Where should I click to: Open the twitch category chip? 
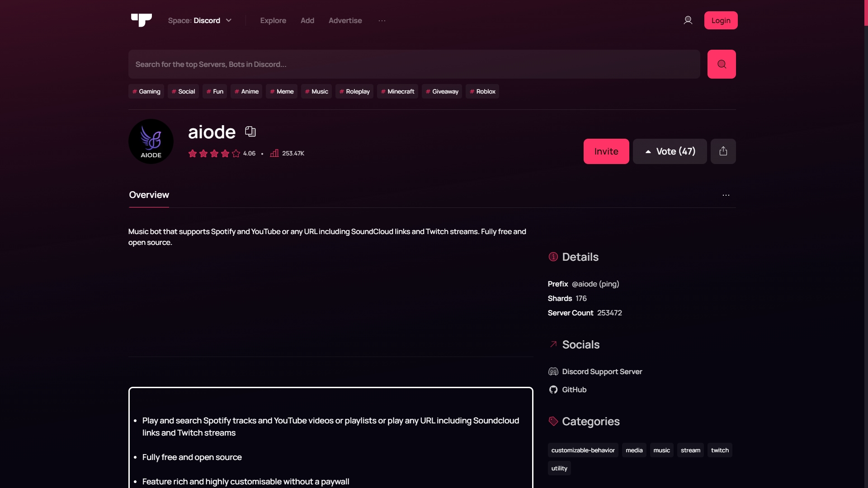720,450
